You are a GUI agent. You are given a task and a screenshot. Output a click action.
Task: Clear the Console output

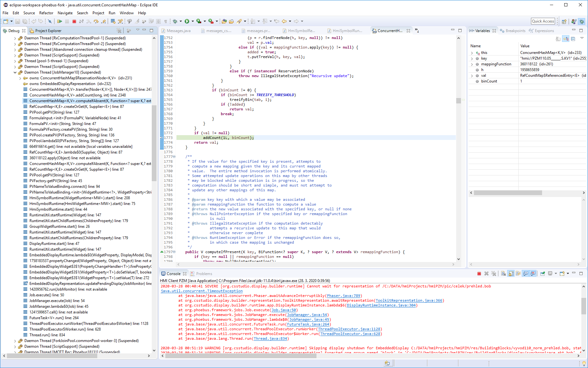(x=503, y=273)
